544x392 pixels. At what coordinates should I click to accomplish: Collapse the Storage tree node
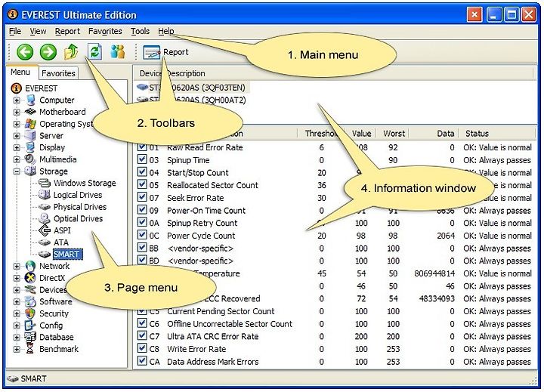[x=17, y=171]
